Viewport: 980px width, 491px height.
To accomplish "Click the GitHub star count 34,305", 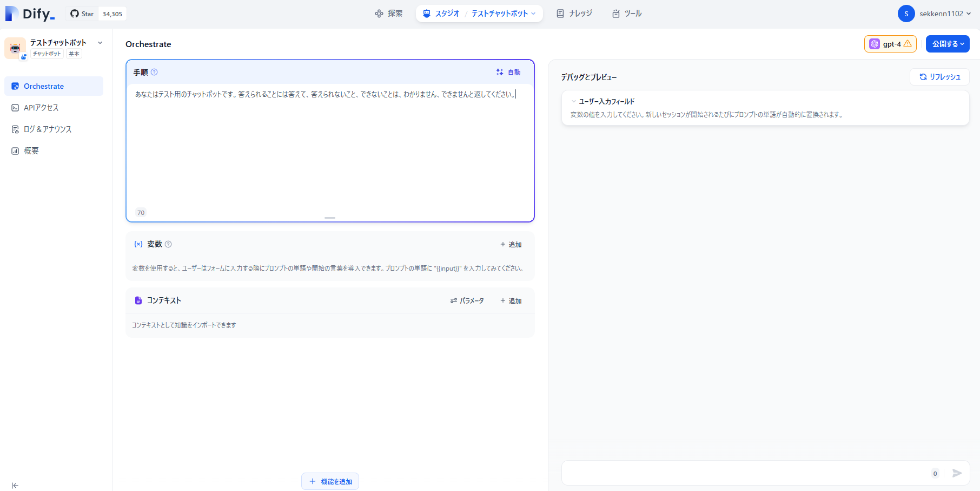I will point(112,14).
